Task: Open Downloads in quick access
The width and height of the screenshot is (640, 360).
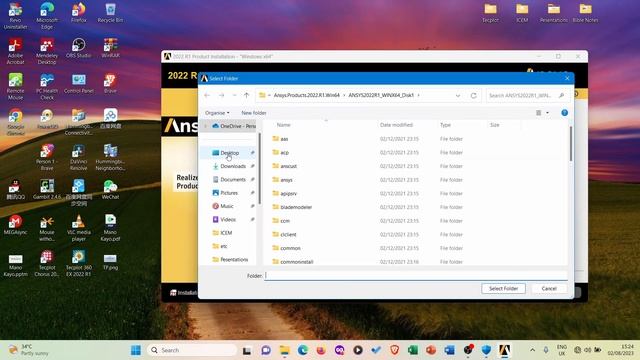Action: click(x=233, y=166)
